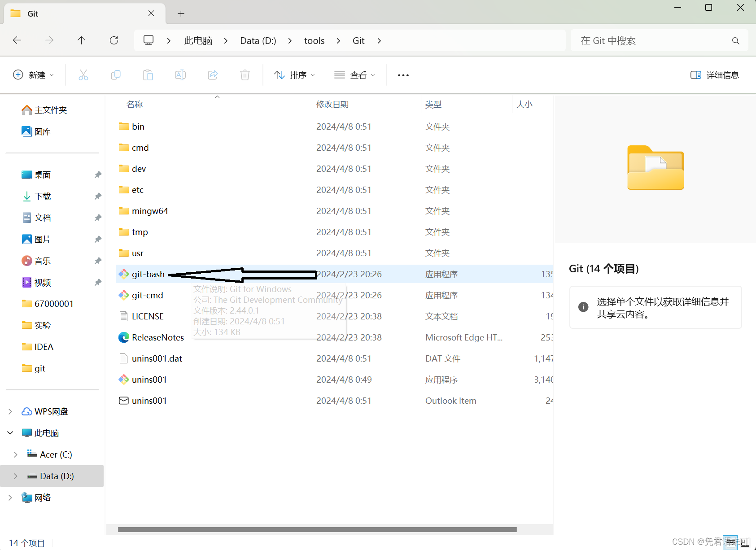Sort by 类型 column header
The image size is (756, 550).
pyautogui.click(x=433, y=105)
